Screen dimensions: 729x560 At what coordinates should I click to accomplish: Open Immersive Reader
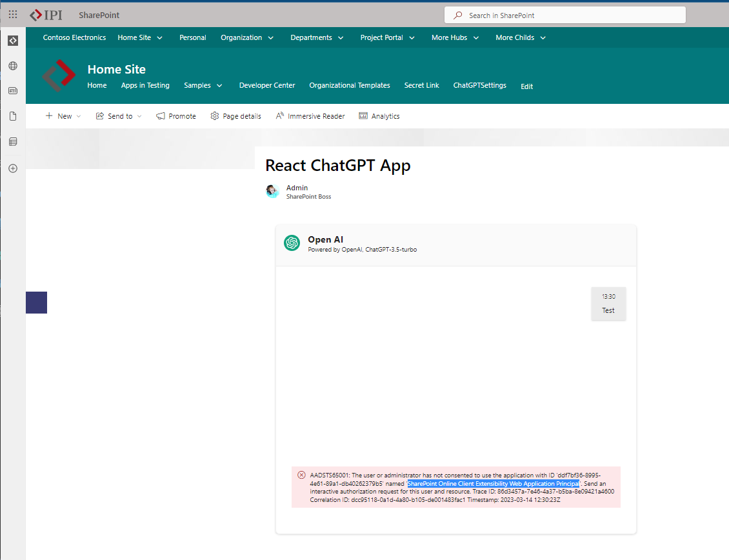(x=310, y=116)
